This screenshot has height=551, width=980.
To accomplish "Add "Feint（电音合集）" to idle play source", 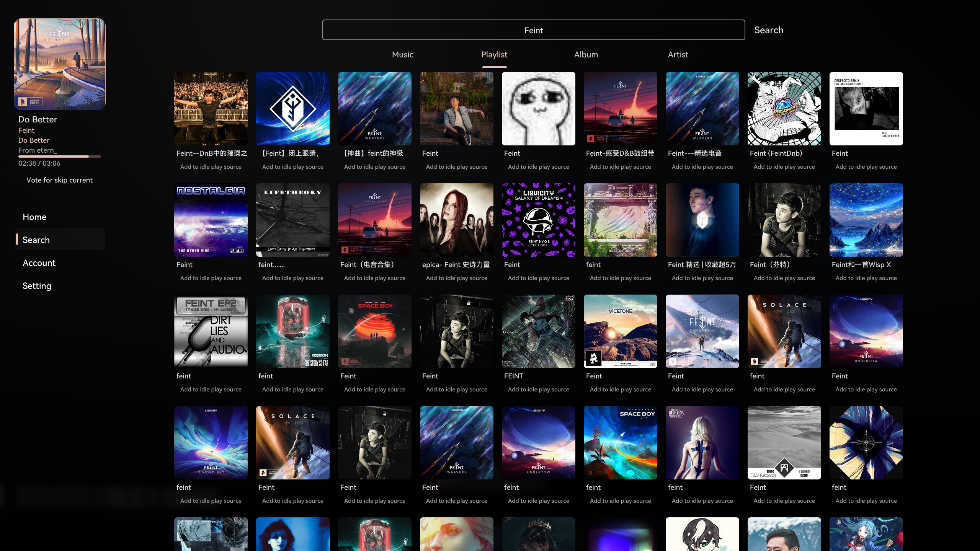I will 375,278.
